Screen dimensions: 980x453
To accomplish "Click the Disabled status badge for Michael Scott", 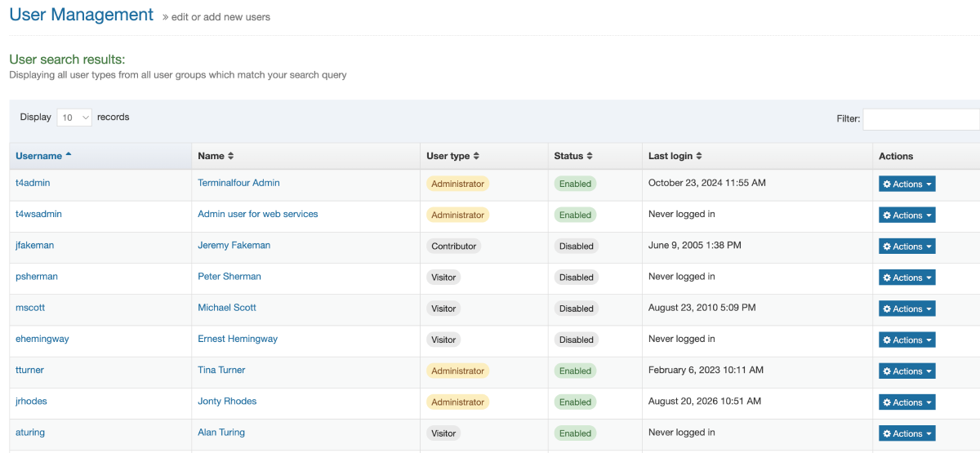I will pyautogui.click(x=576, y=309).
